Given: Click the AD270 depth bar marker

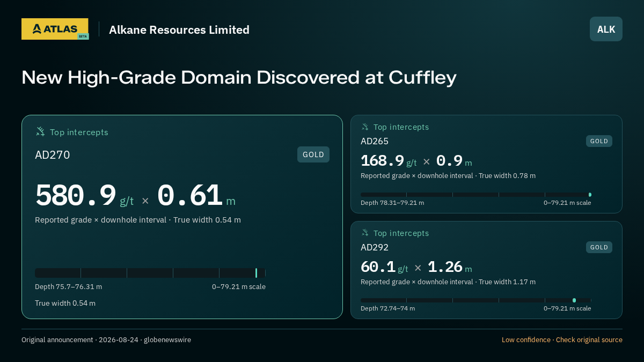Looking at the screenshot, I should tap(256, 272).
